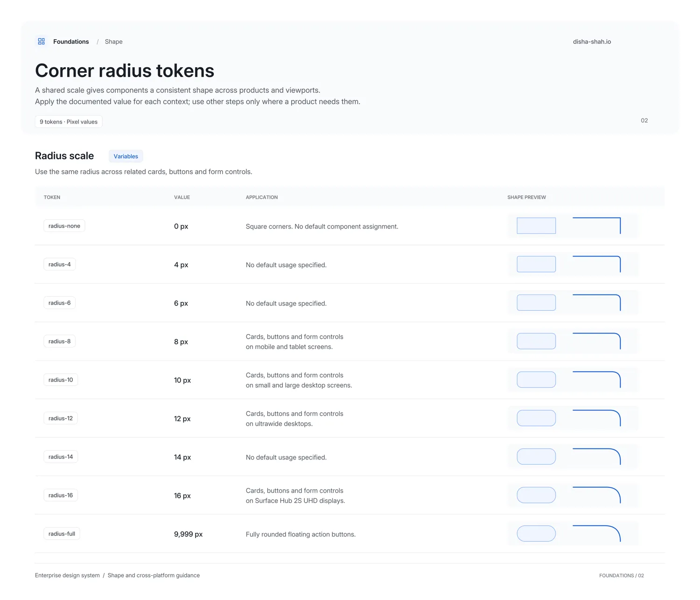Click the radius-10 corner curve preview
This screenshot has width=700, height=600.
597,380
